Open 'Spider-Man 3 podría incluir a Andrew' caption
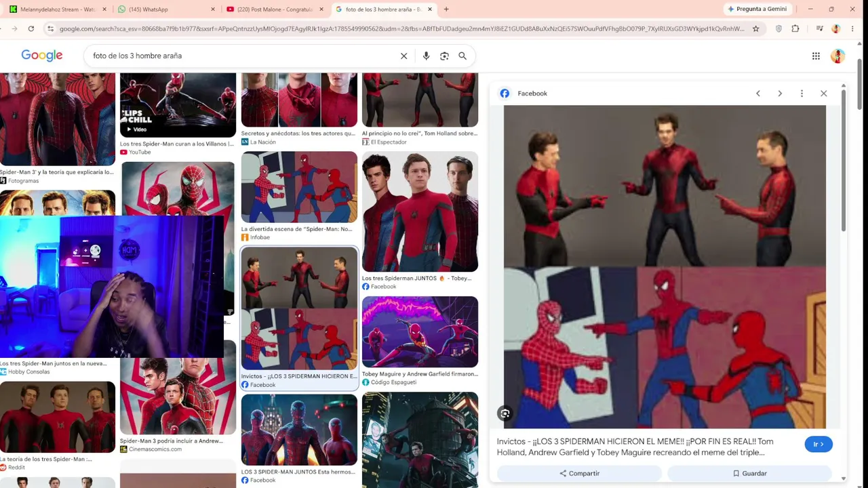The image size is (868, 488). click(x=172, y=441)
